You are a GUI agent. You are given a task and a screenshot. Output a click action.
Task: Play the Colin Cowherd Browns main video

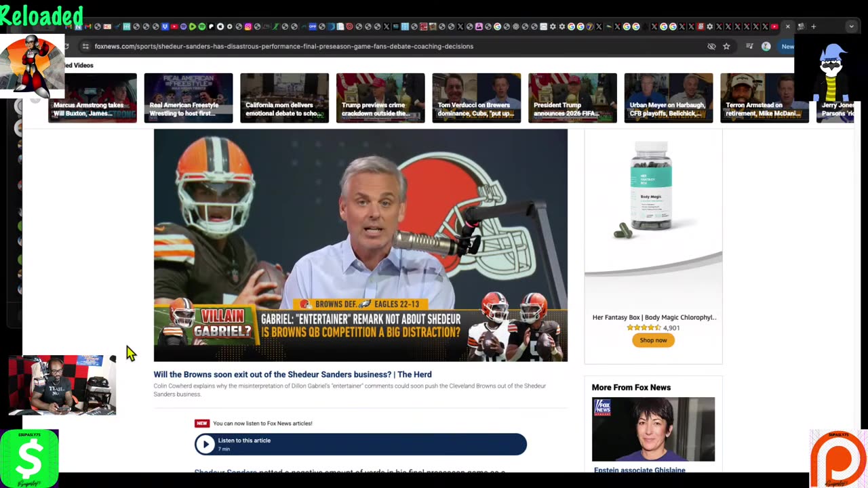click(x=361, y=245)
